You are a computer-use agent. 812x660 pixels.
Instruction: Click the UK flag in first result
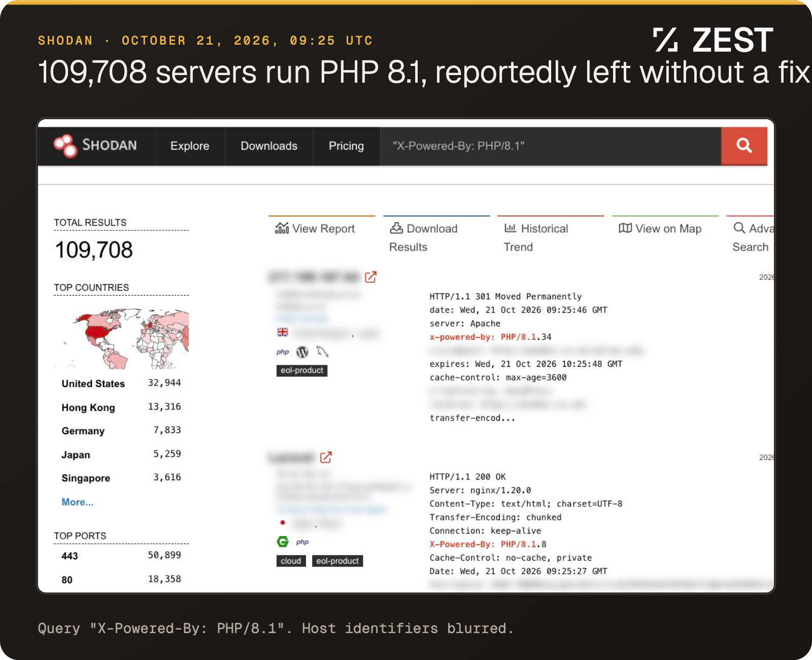[283, 332]
